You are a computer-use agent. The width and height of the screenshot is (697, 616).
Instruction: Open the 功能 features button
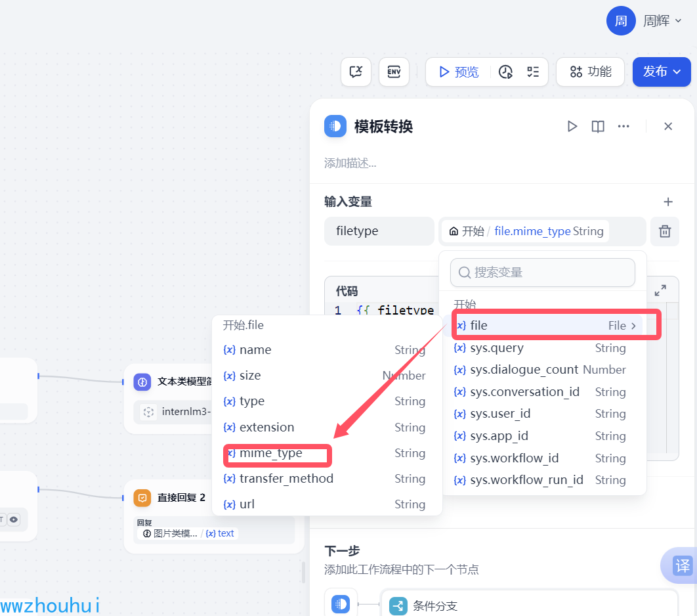point(590,72)
